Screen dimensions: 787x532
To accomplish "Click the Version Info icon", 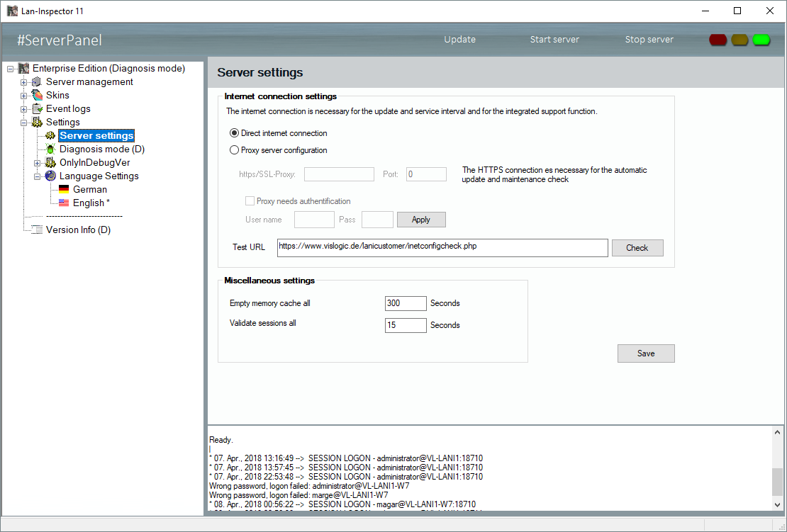I will (x=37, y=230).
